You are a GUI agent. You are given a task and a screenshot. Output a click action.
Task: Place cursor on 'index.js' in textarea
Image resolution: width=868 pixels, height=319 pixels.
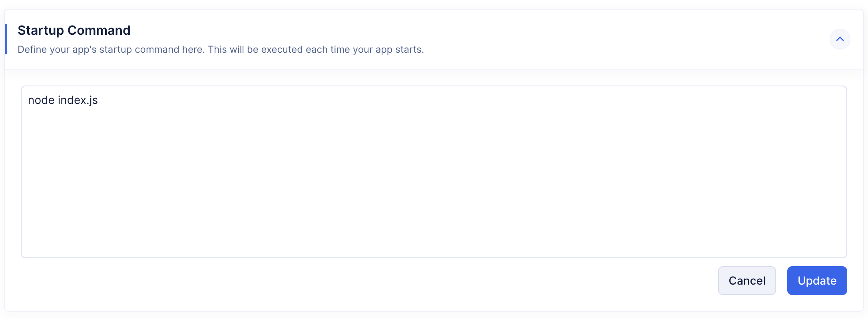click(x=78, y=100)
